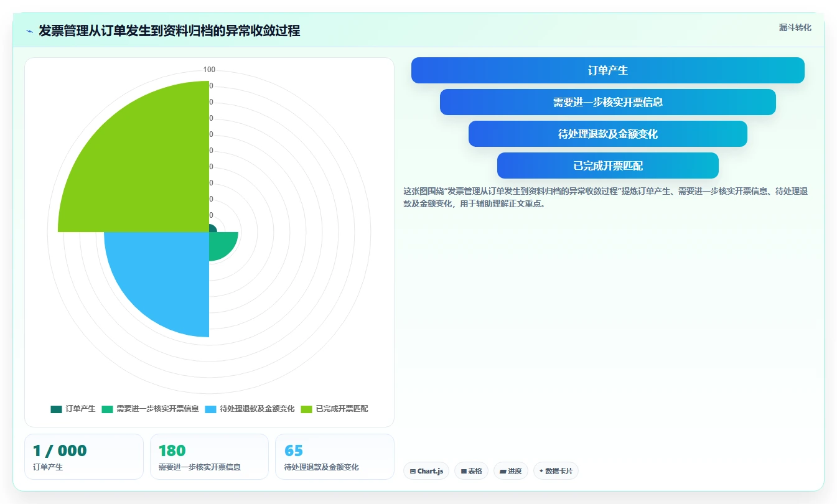The width and height of the screenshot is (837, 504).
Task: Click the 漏斗转化 label in header
Action: click(x=795, y=27)
